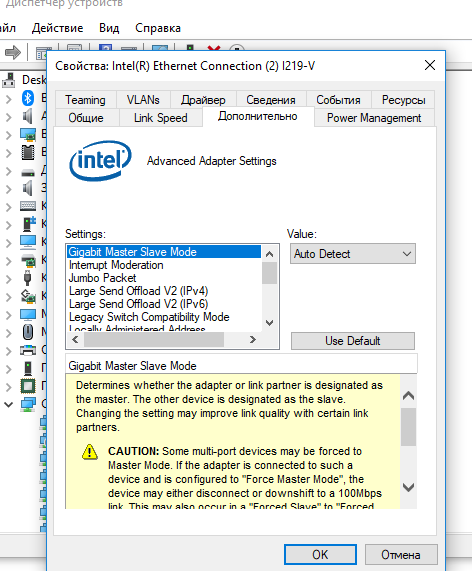Select the second speaker icon below disk drive

[x=28, y=188]
